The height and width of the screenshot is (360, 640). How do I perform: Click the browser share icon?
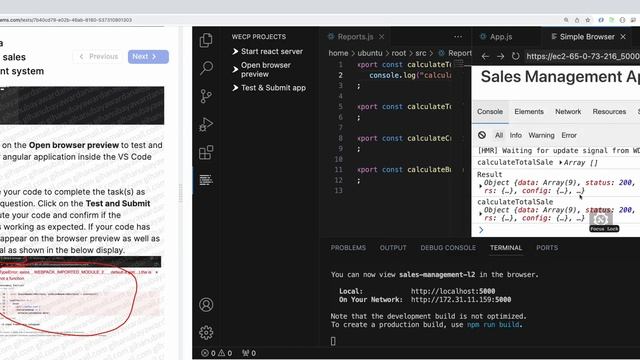click(x=577, y=20)
